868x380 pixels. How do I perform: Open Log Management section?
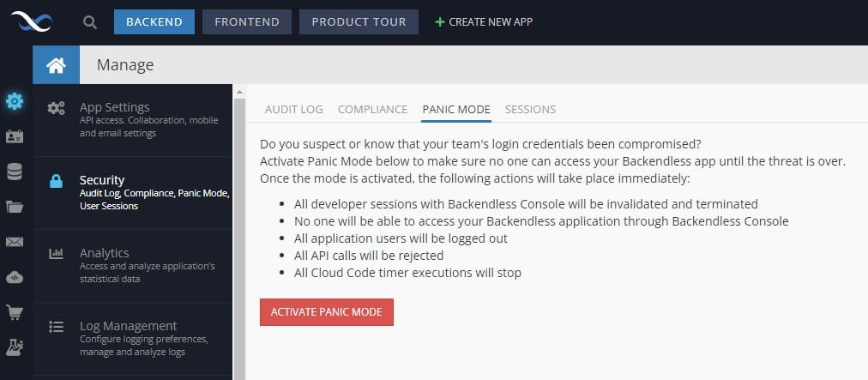tap(132, 339)
